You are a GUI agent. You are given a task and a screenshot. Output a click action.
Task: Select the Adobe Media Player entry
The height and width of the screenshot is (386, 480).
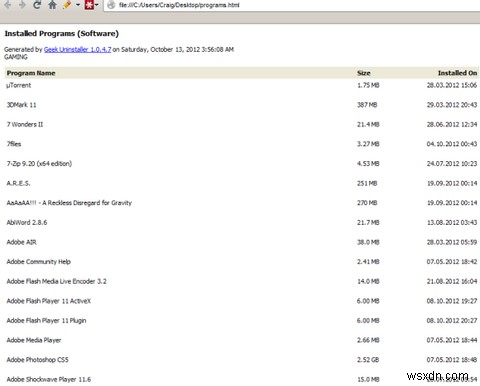pyautogui.click(x=34, y=340)
